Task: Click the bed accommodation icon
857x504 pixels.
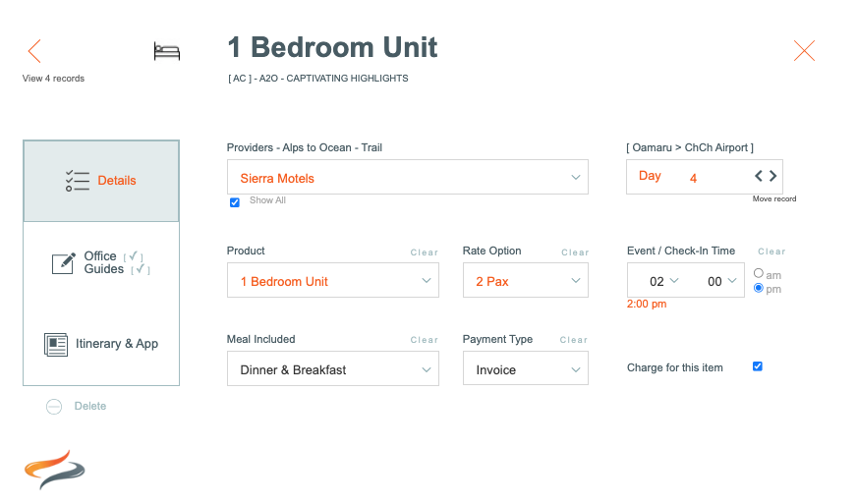Action: [x=167, y=51]
